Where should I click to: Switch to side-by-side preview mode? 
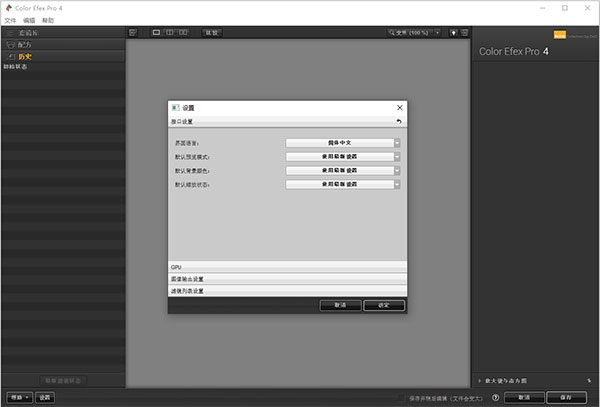pos(183,33)
